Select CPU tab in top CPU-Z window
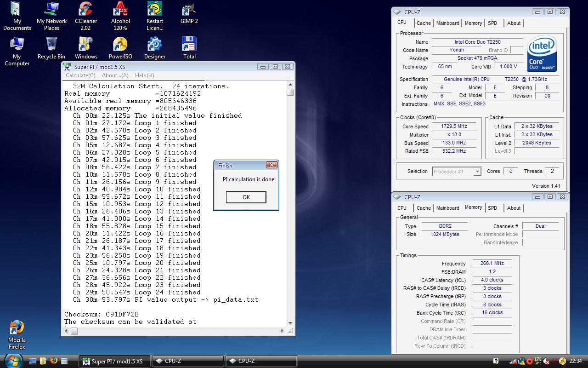This screenshot has height=368, width=588. [x=402, y=22]
